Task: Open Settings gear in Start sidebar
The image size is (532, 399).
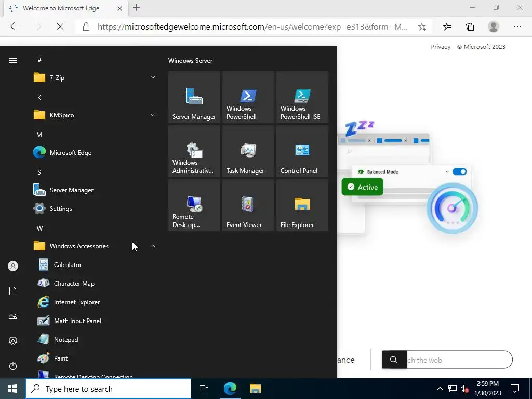Action: tap(13, 341)
